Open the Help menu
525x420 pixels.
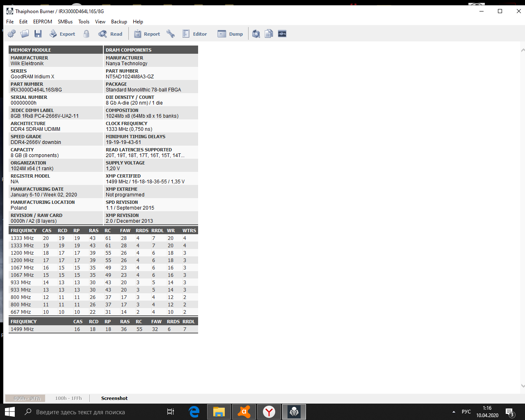(138, 22)
